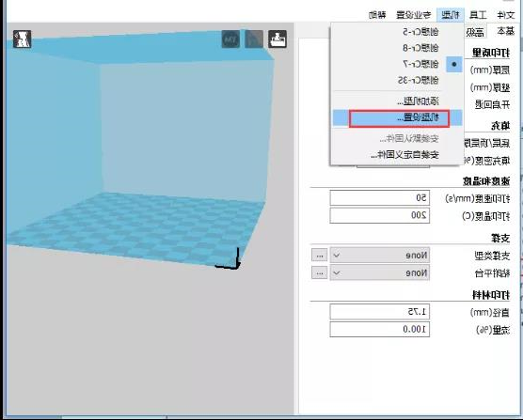The image size is (523, 420).
Task: Click the Load model icon in viewport
Action: click(x=277, y=39)
